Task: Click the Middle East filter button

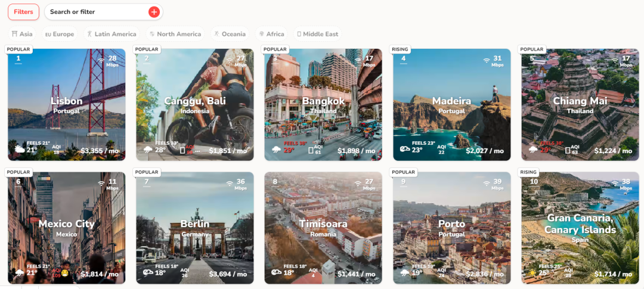Action: click(317, 34)
